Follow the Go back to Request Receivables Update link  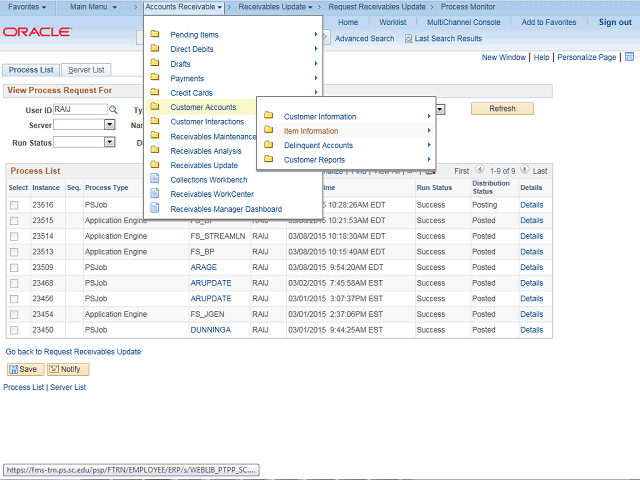(x=73, y=352)
